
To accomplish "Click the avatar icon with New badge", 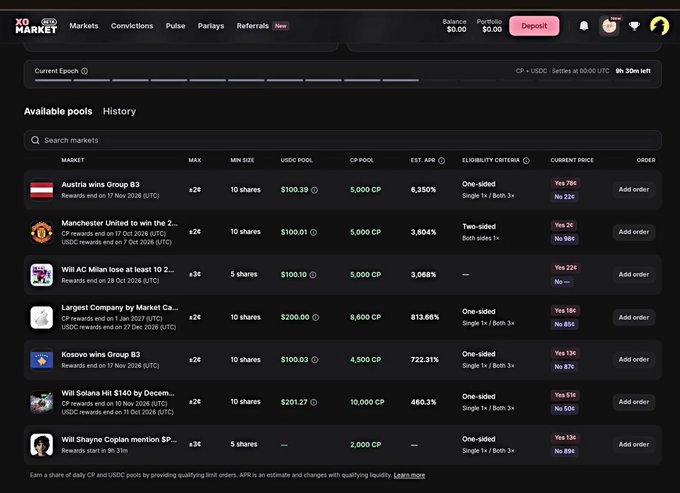I will pyautogui.click(x=609, y=26).
